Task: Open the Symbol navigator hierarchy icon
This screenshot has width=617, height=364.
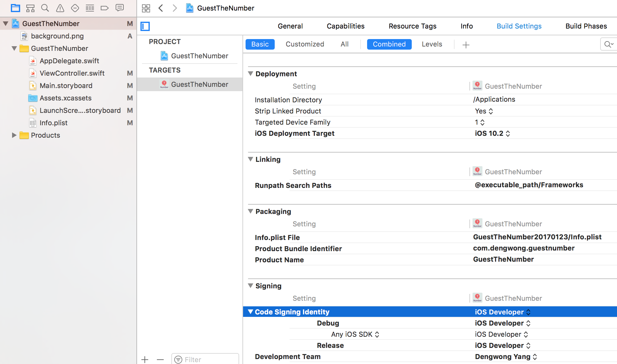Action: click(30, 8)
